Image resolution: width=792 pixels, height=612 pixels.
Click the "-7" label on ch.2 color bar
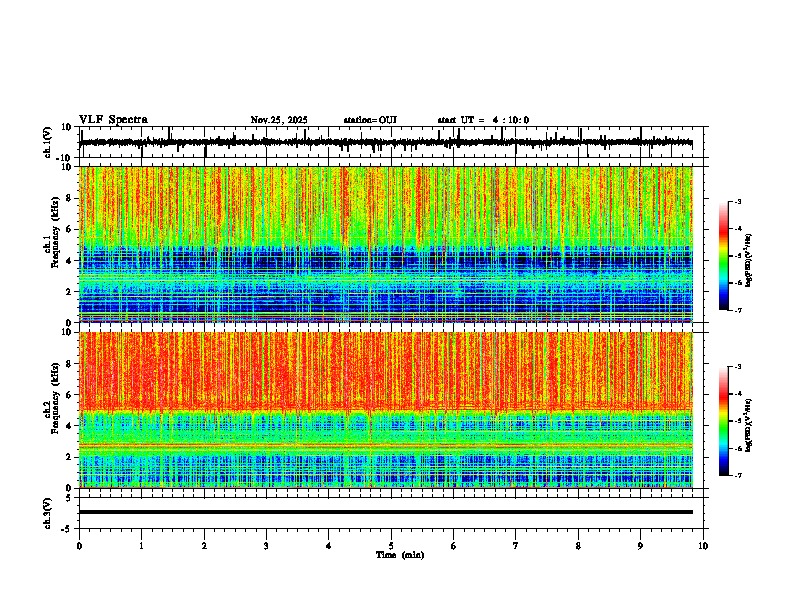pos(737,475)
